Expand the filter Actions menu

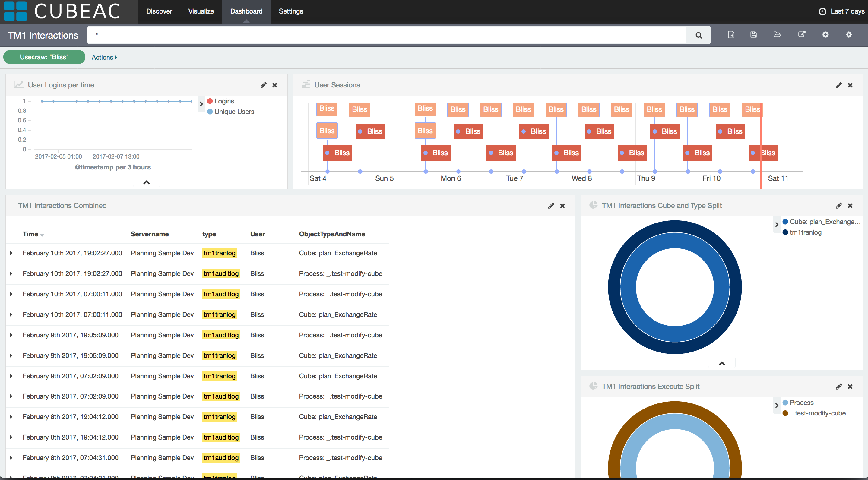tap(104, 58)
